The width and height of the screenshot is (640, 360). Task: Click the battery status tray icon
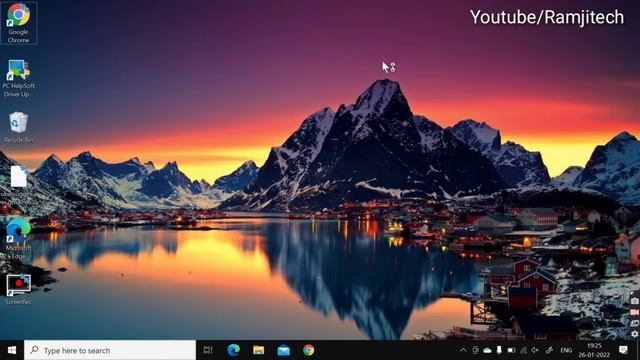[511, 350]
